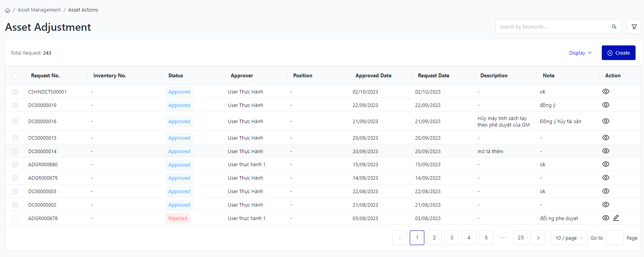View details of request DC00000016
This screenshot has height=257, width=644.
pyautogui.click(x=606, y=121)
